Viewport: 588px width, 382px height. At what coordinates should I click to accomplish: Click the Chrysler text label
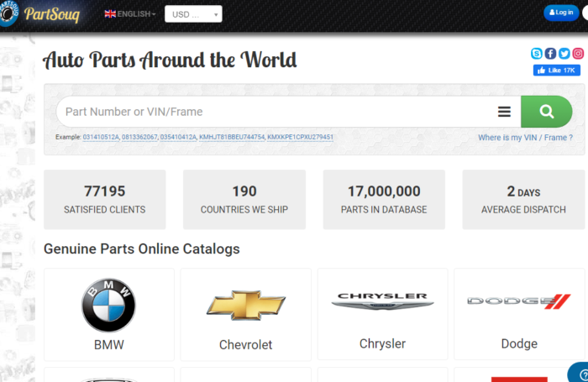[x=382, y=343]
